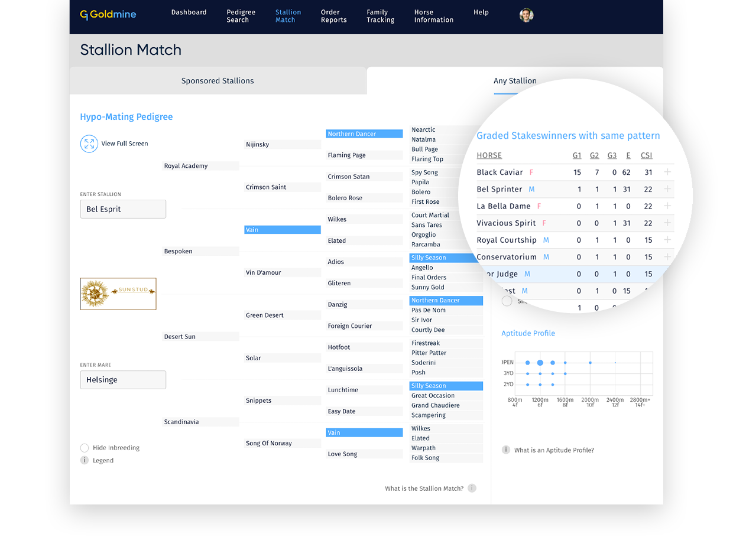This screenshot has height=560, width=733.
Task: Select Vin D'amour in the pedigree
Action: click(x=283, y=272)
